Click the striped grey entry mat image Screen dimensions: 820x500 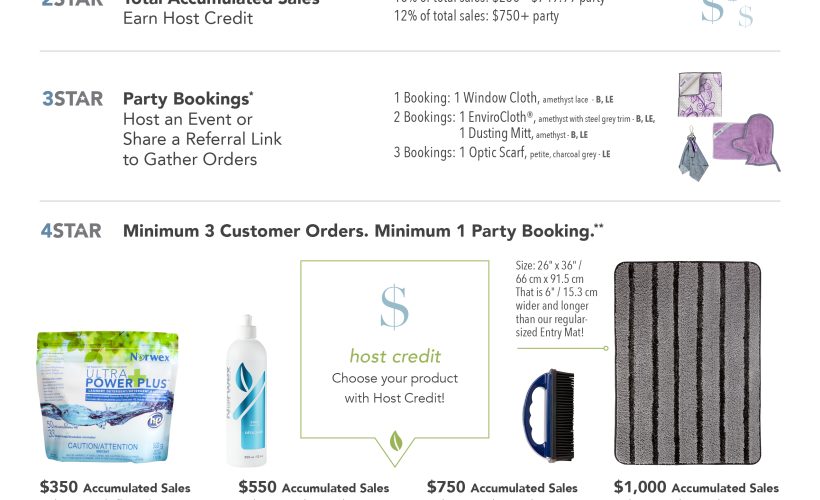pos(687,363)
